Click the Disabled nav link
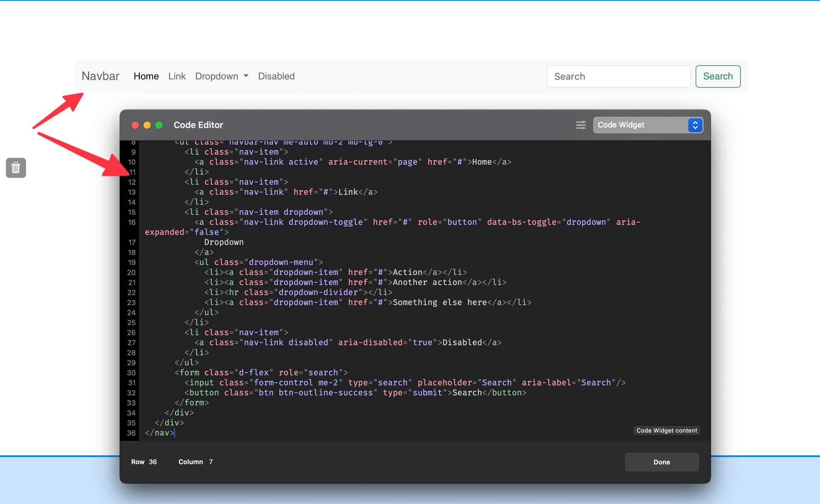The height and width of the screenshot is (504, 820). coord(276,76)
